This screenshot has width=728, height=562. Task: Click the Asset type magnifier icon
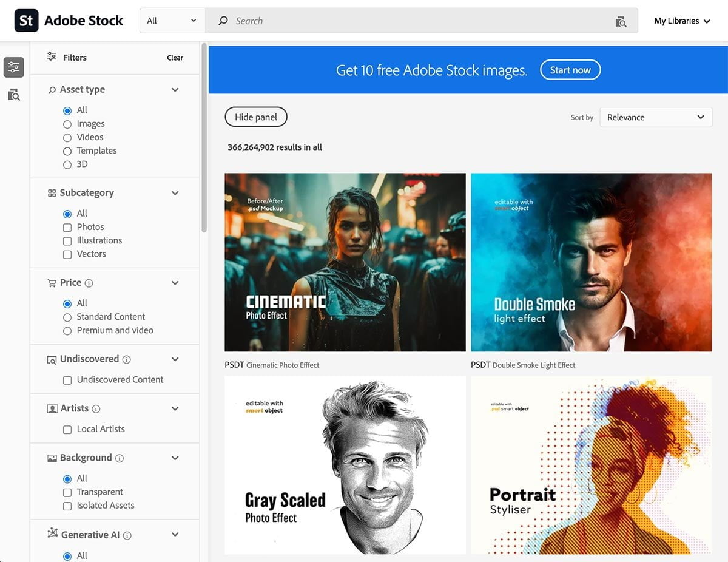(x=52, y=90)
